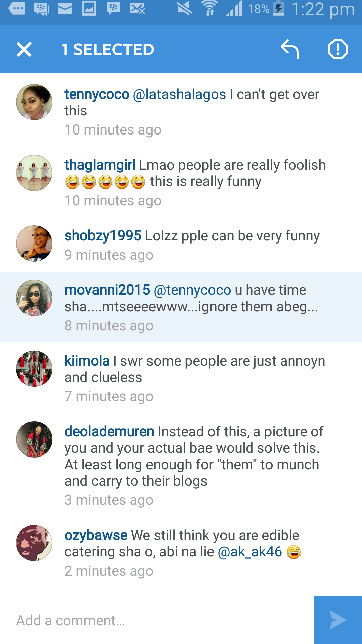The width and height of the screenshot is (362, 644).
Task: Tap the muted sound status icon
Action: tap(184, 9)
